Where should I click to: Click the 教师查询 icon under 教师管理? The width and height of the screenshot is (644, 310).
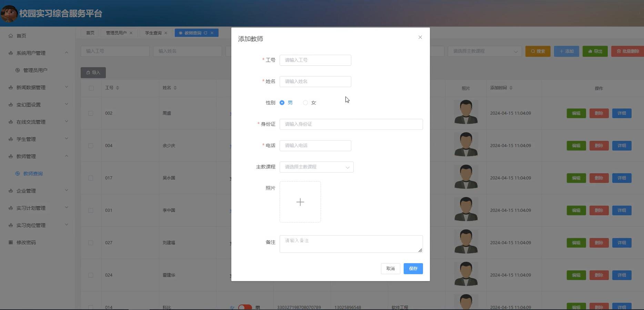pos(17,174)
